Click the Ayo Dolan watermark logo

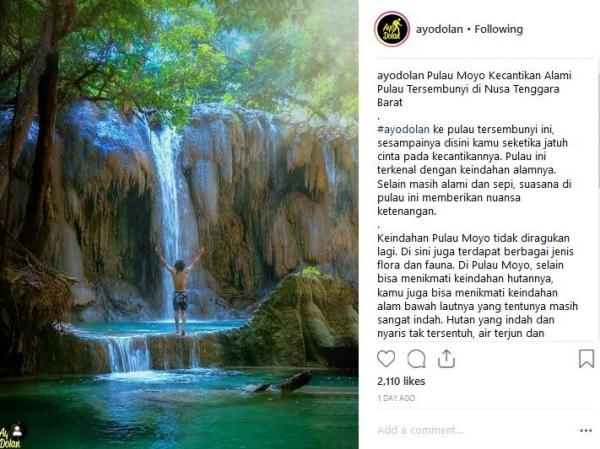pyautogui.click(x=8, y=438)
